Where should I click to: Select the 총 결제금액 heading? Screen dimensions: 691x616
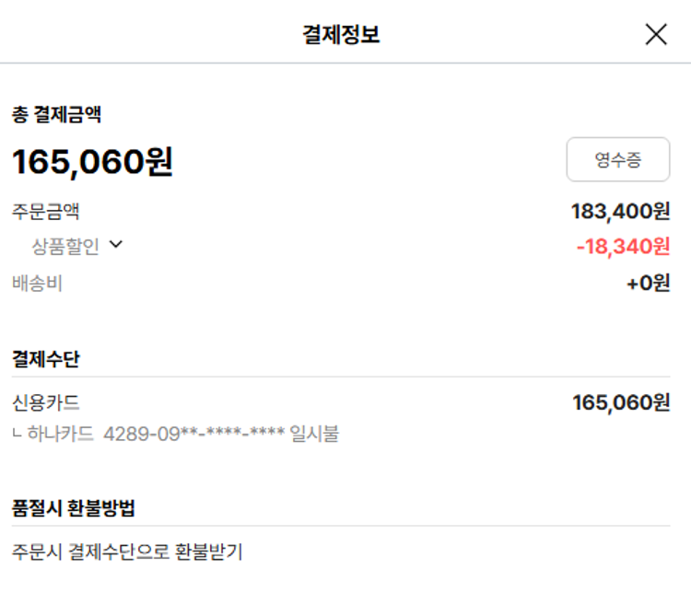point(56,115)
